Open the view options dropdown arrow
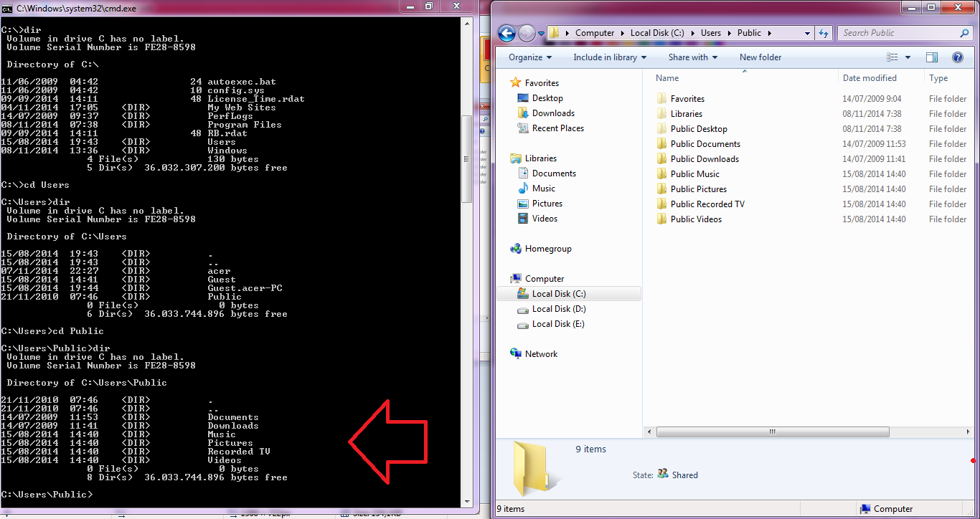980x519 pixels. 908,57
